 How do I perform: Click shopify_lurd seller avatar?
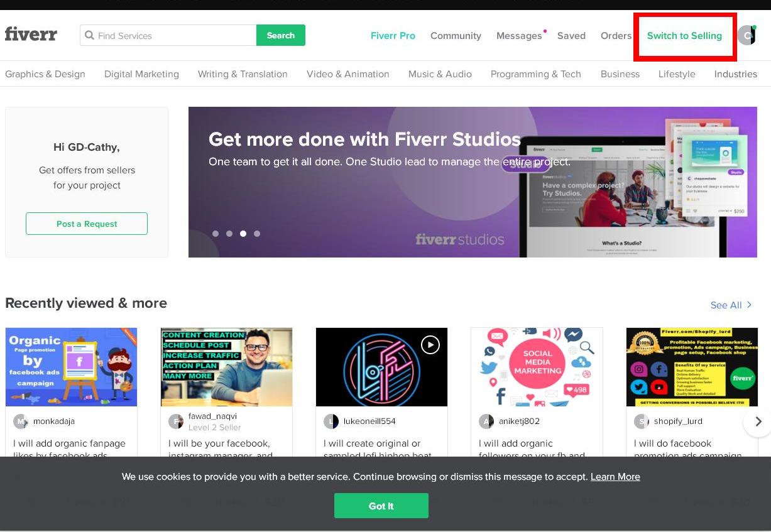tap(642, 421)
